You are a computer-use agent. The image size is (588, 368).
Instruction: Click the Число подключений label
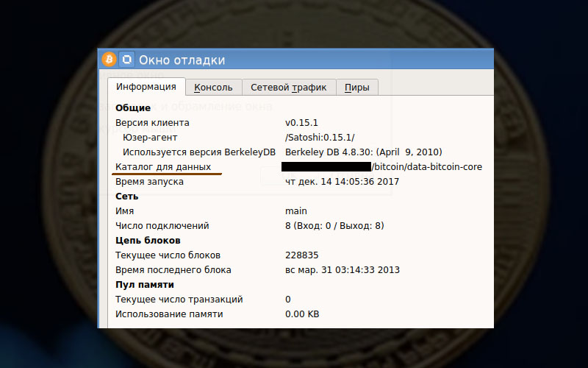[x=162, y=226]
